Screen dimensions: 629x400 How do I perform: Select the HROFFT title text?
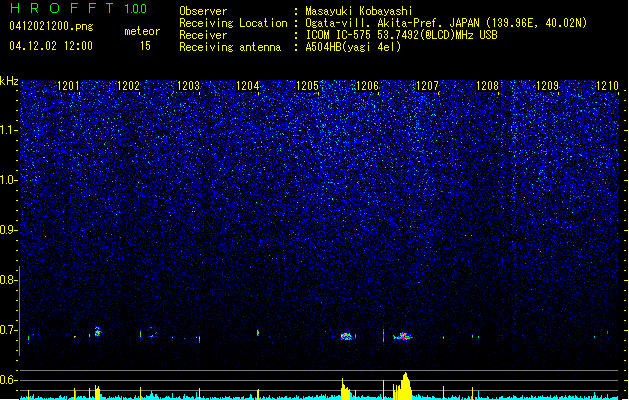62,8
